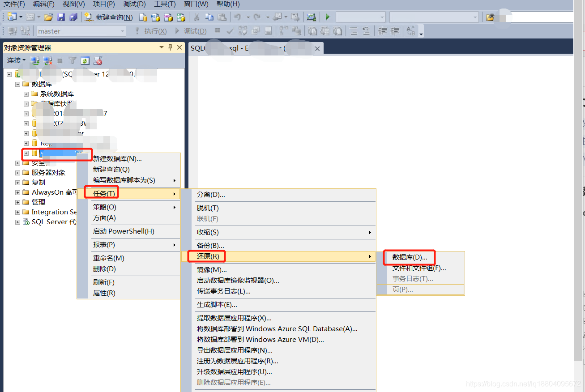The width and height of the screenshot is (585, 392).
Task: Expand the 管理 tree node
Action: point(17,202)
